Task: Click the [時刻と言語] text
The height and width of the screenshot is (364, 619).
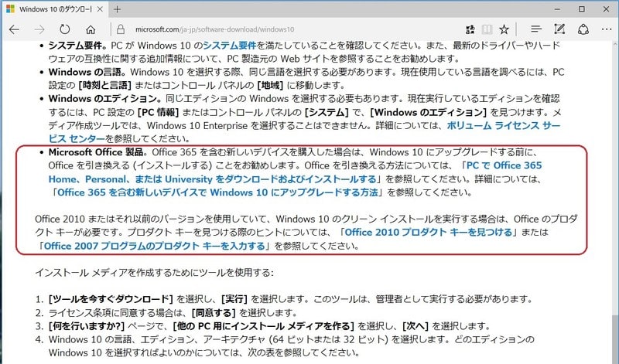Action: click(x=104, y=85)
